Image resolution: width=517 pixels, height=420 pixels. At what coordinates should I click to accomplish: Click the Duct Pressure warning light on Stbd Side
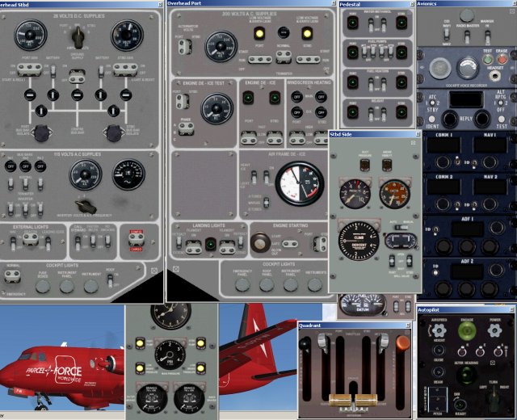[364, 165]
